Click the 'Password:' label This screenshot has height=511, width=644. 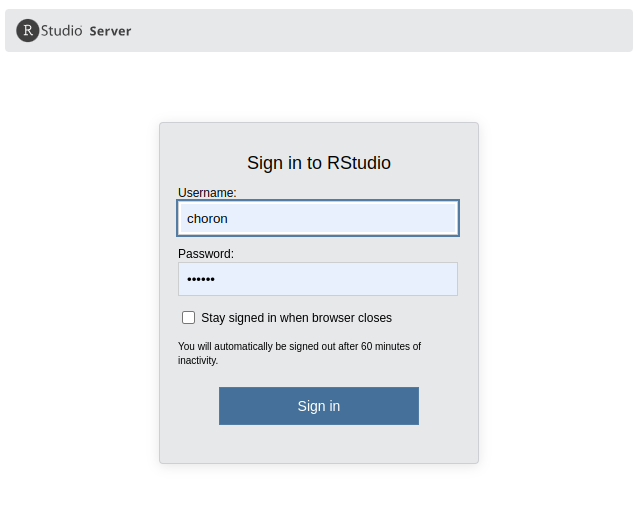pos(206,254)
